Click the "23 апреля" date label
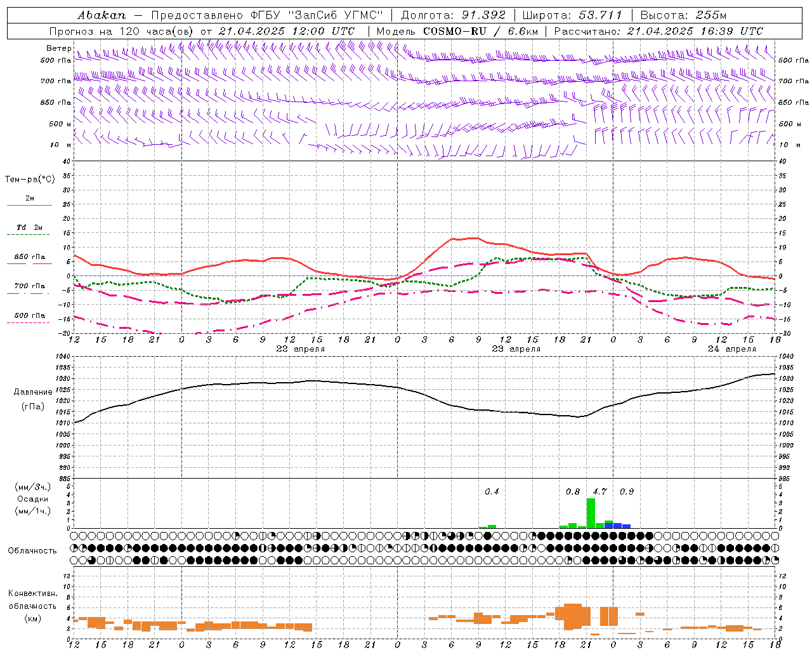The image size is (812, 650). (516, 349)
